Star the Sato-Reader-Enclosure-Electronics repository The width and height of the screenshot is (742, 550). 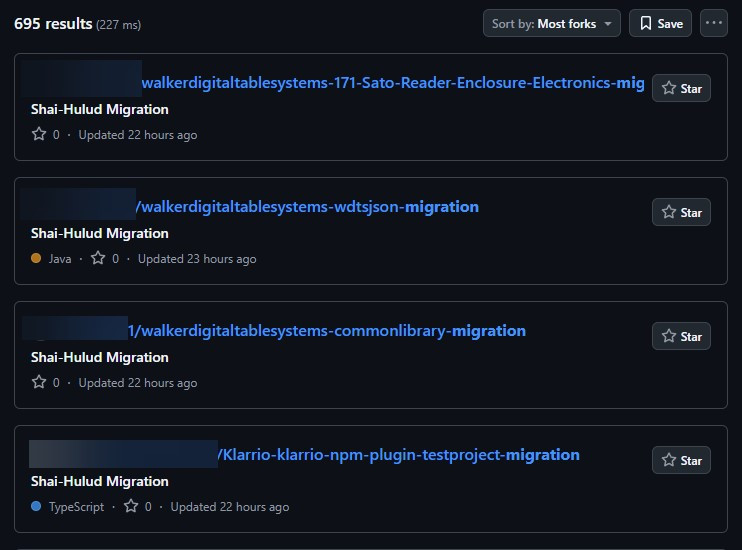(x=681, y=88)
